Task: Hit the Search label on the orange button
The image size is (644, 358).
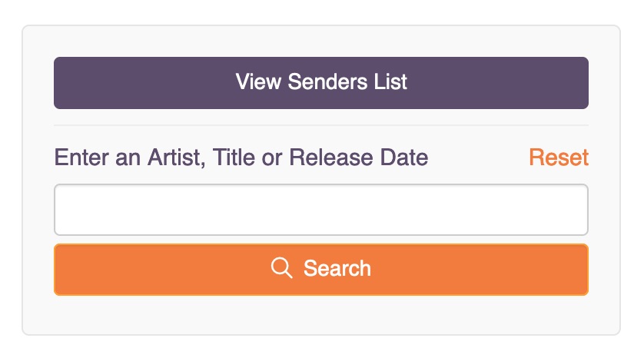Action: [337, 268]
